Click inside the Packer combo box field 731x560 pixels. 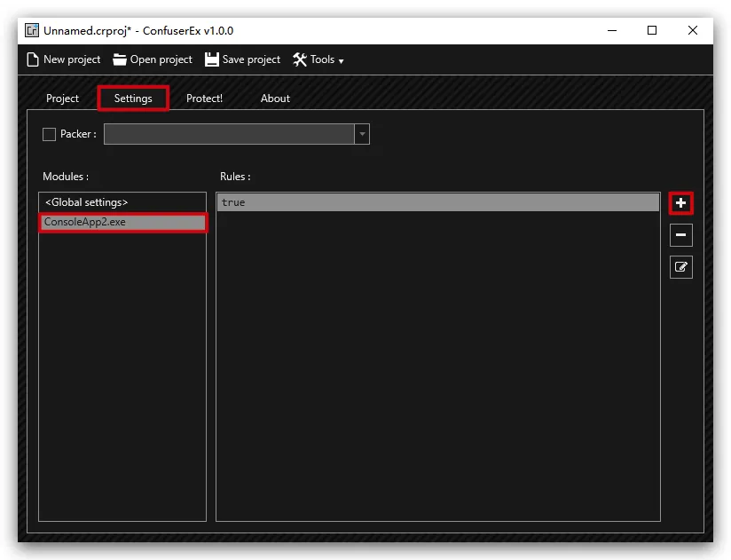(229, 134)
